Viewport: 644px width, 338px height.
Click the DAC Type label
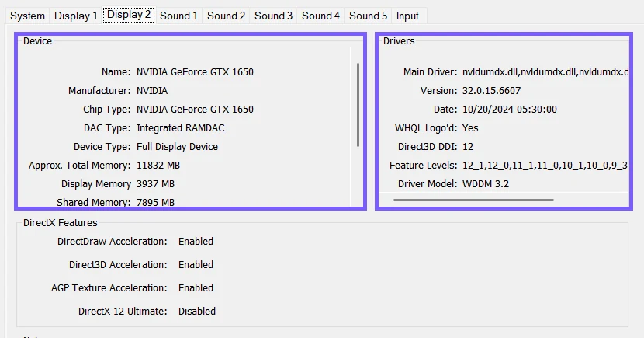(x=107, y=128)
